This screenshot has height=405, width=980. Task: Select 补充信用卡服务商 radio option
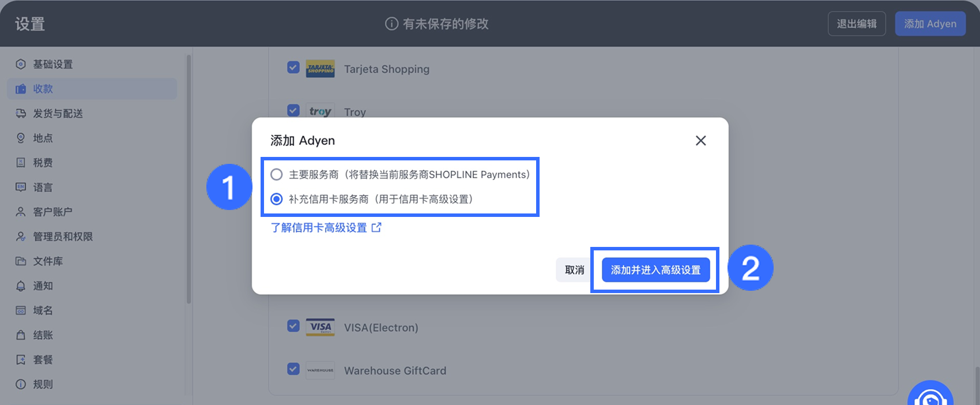coord(277,199)
